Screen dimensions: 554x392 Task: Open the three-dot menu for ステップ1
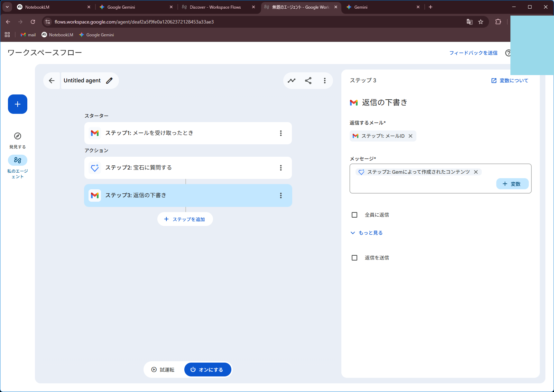[x=281, y=133]
